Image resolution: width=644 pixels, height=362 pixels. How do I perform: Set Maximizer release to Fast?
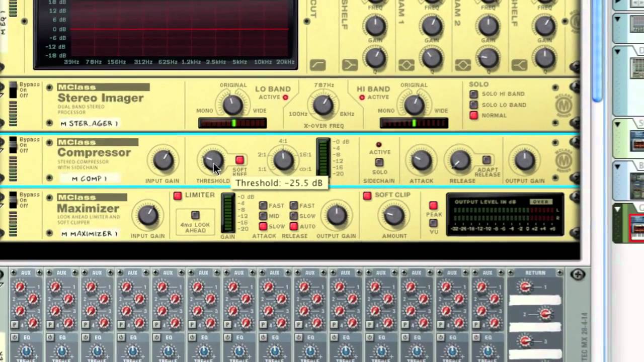click(293, 205)
